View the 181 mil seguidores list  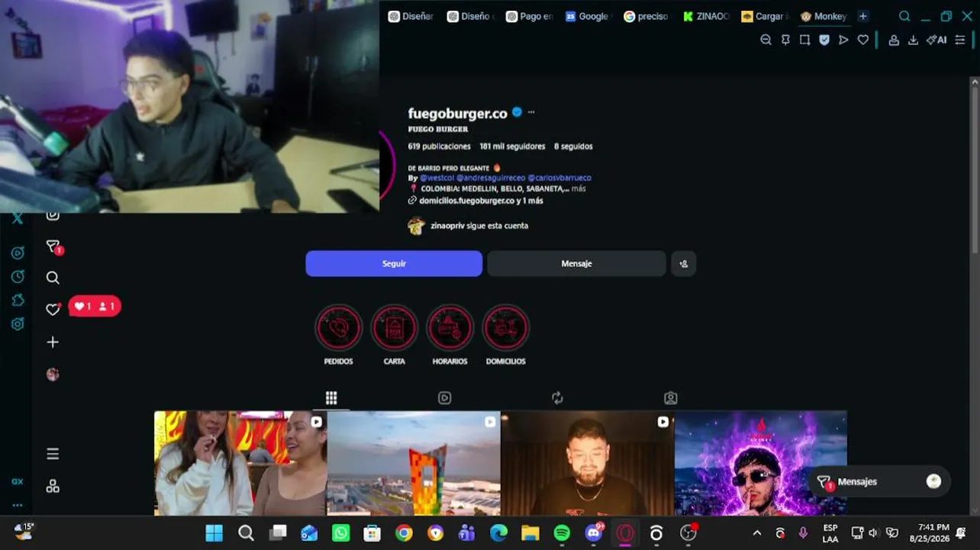pyautogui.click(x=512, y=147)
